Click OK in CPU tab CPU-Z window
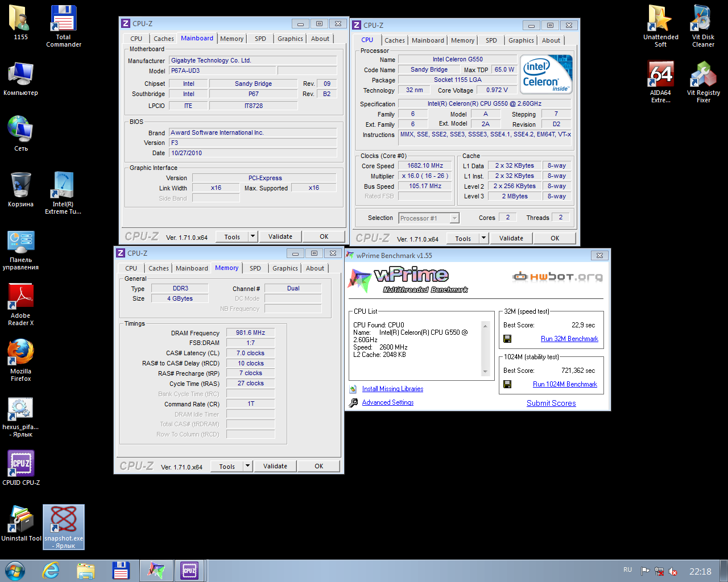This screenshot has height=582, width=728. (x=555, y=238)
